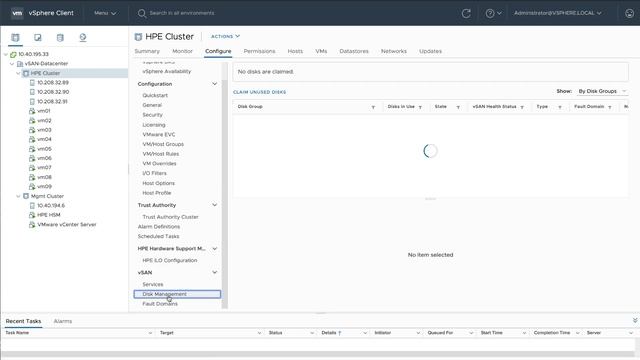The width and height of the screenshot is (640, 360).
Task: Switch to the Permissions tab
Action: point(259,51)
